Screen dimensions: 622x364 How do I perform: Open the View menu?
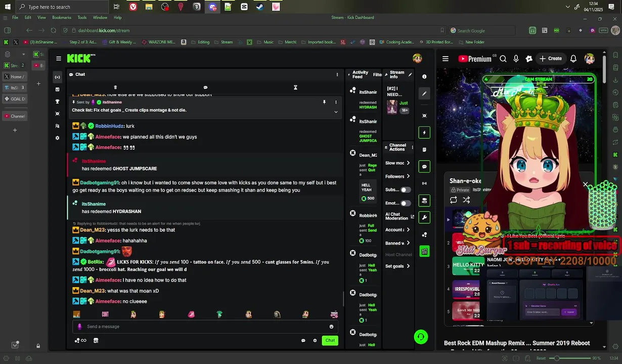[x=41, y=18]
